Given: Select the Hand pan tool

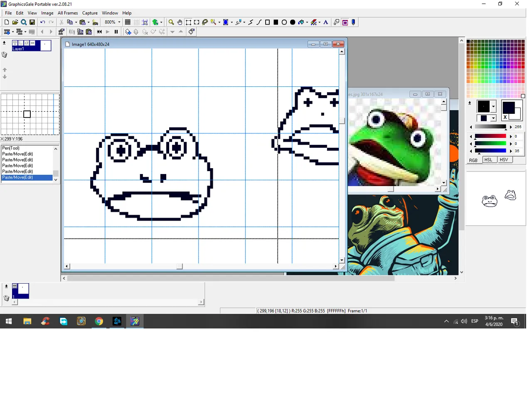Looking at the screenshot, I should click(180, 22).
